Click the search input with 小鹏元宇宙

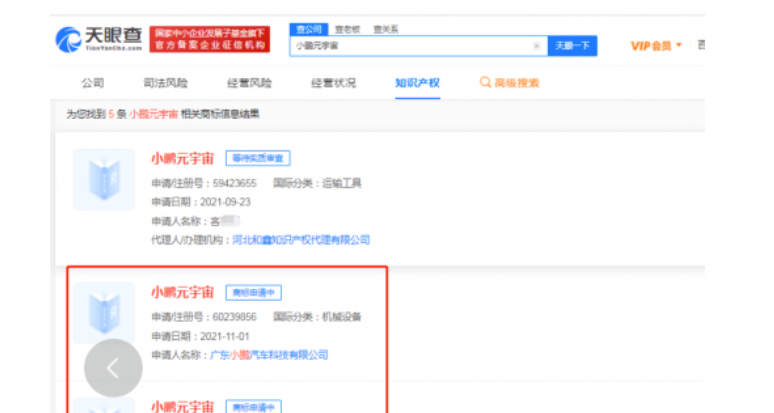418,46
